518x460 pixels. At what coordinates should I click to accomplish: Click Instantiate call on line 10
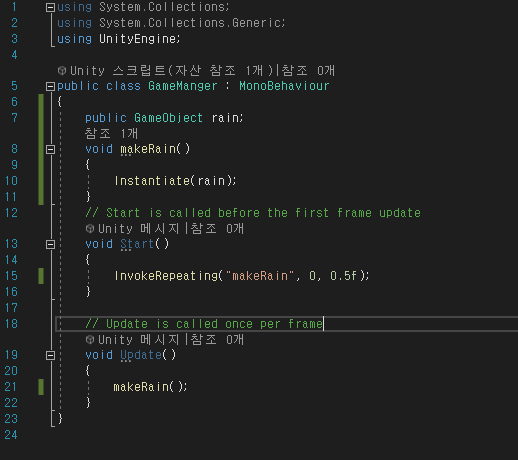[152, 181]
